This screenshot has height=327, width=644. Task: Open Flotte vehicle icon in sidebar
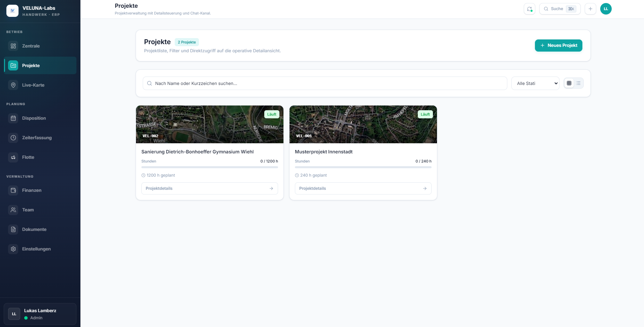point(13,157)
